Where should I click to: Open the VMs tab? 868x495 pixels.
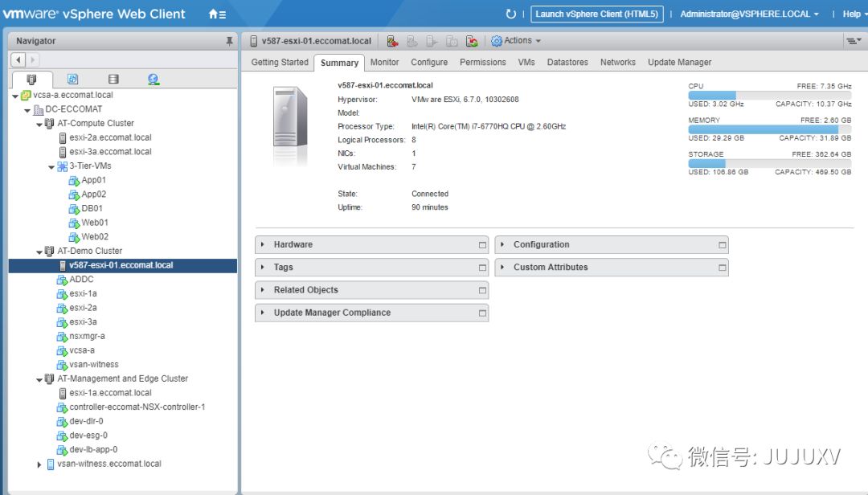526,62
